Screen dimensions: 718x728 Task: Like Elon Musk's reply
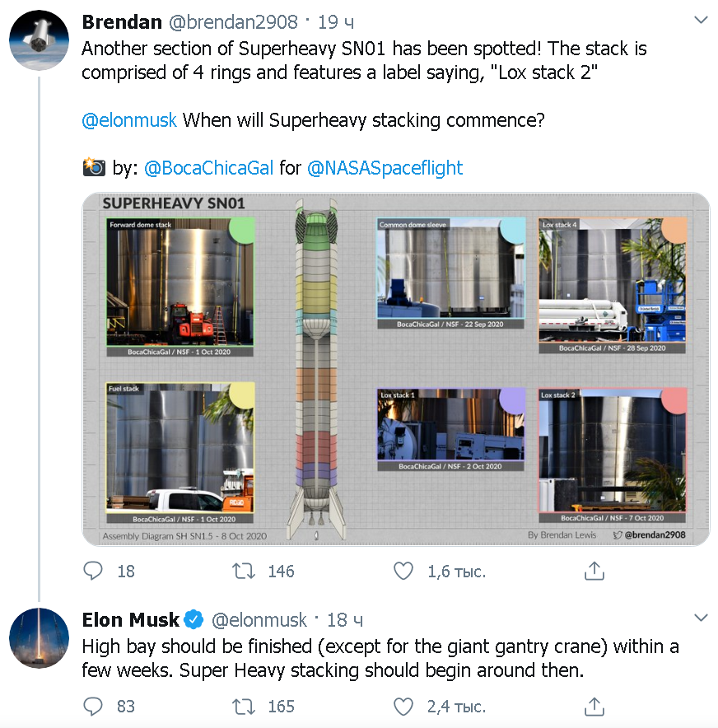point(403,706)
